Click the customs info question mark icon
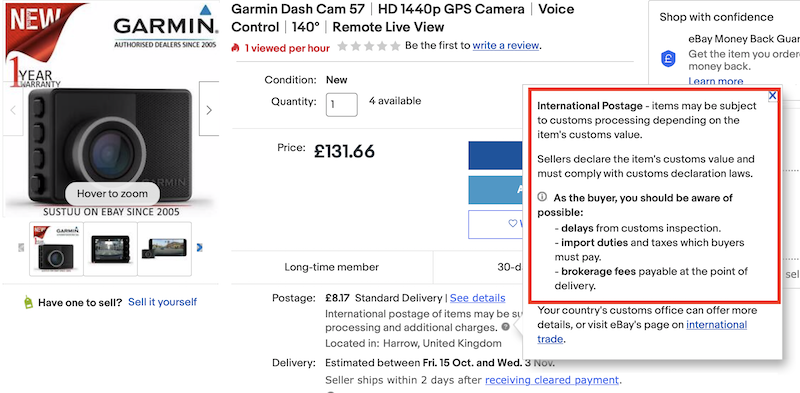800x393 pixels. [505, 327]
